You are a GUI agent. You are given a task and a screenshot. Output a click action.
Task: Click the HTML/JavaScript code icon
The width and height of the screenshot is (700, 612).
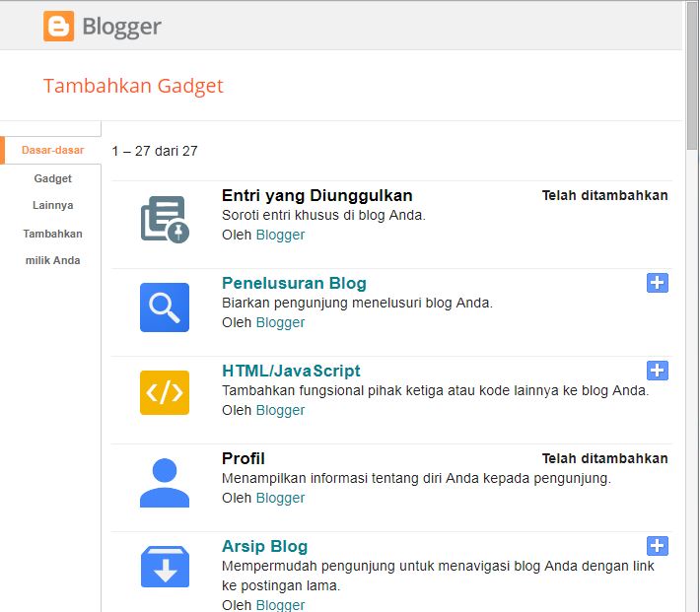coord(165,393)
